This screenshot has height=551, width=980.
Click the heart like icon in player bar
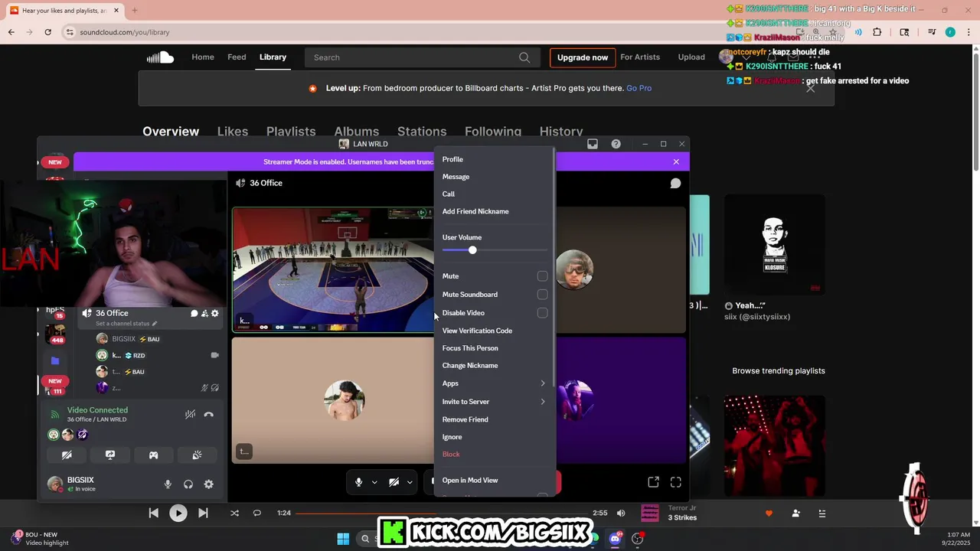point(769,513)
